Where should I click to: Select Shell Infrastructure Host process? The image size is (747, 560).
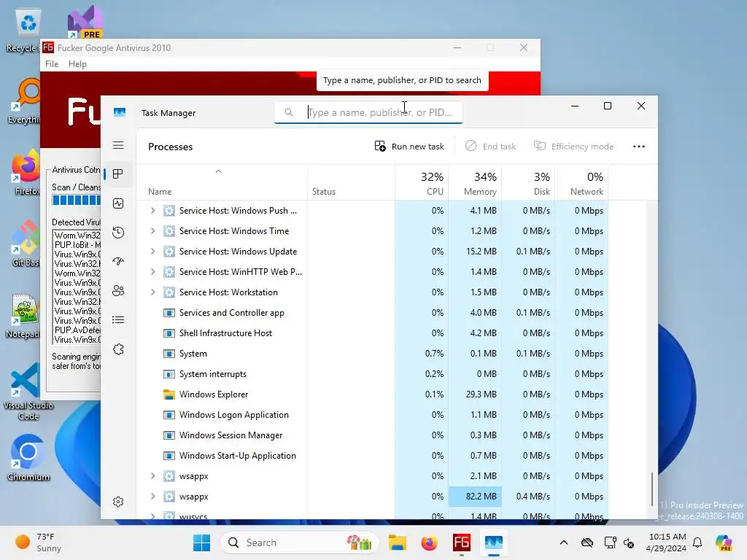[373, 333]
